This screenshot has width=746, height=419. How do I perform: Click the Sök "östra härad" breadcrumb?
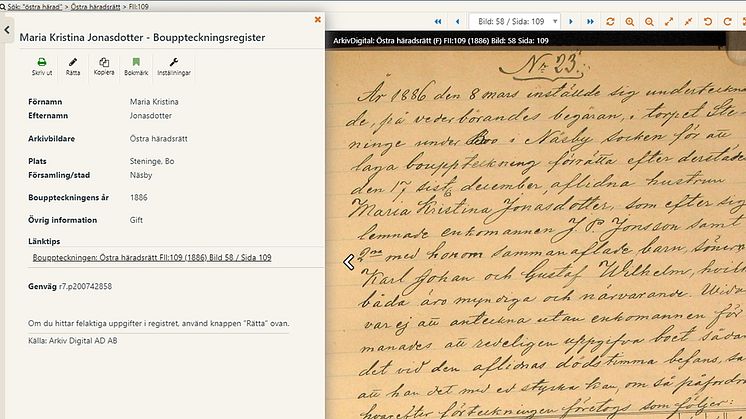click(x=35, y=7)
